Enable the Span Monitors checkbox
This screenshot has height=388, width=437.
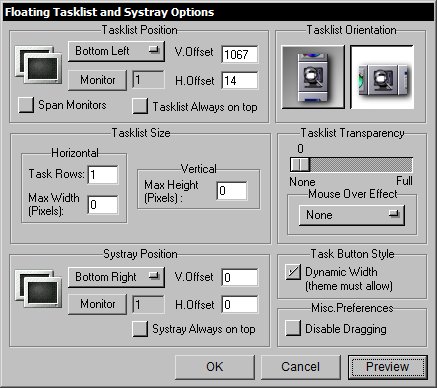(x=26, y=105)
